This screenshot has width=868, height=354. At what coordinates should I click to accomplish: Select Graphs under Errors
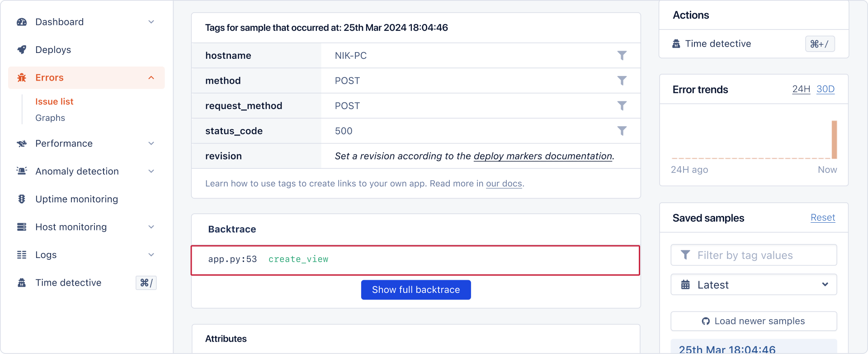(50, 118)
